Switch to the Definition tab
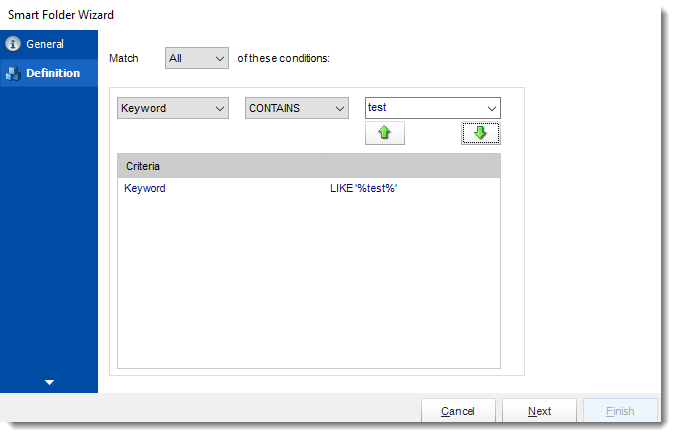The width and height of the screenshot is (676, 437). [x=49, y=73]
